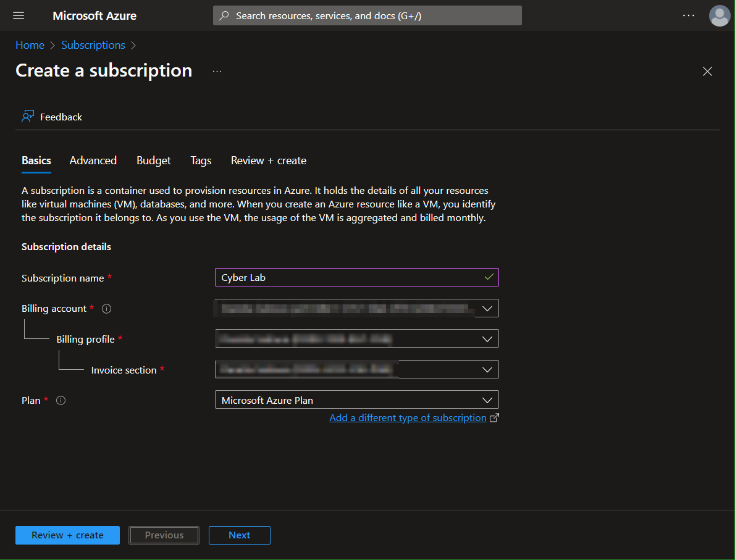
Task: Open the user account avatar
Action: pyautogui.click(x=720, y=15)
